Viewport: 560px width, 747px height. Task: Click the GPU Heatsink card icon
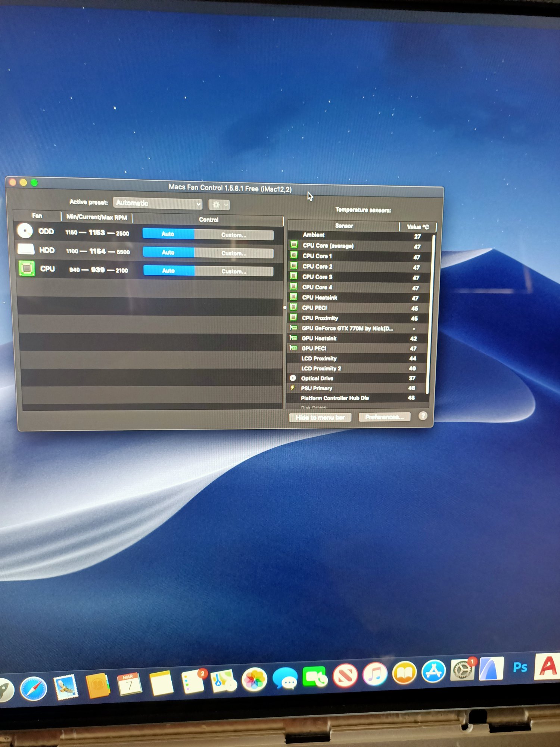(293, 338)
